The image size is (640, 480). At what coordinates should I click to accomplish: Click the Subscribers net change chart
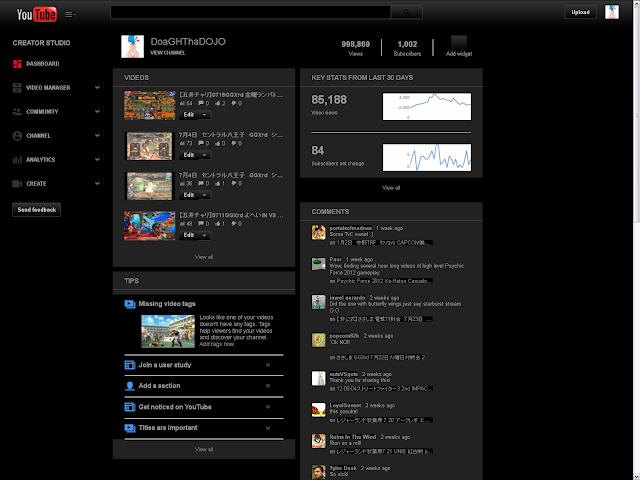427,158
